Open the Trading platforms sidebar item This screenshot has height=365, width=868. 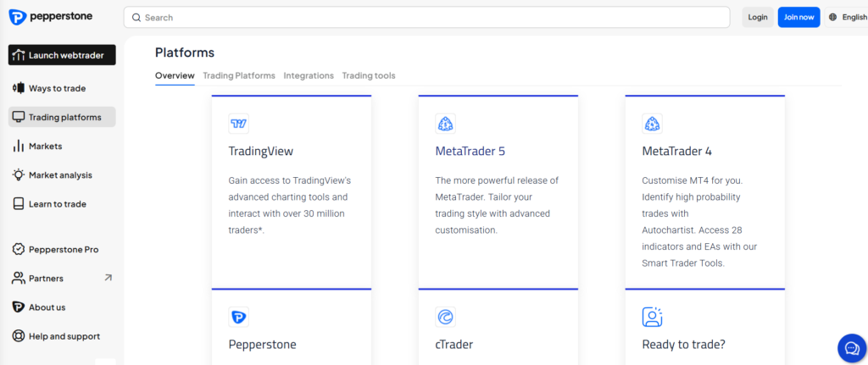coord(62,117)
